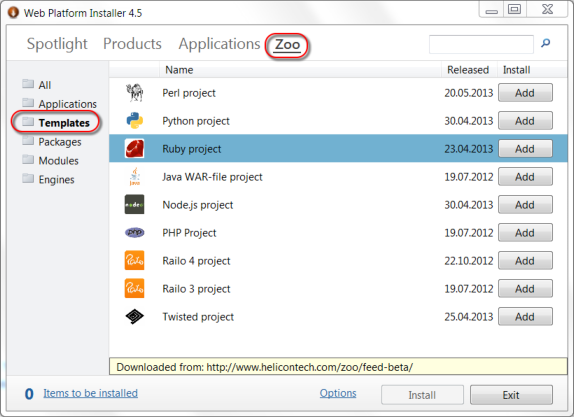Select the Railo 3 project name
Image resolution: width=574 pixels, height=417 pixels.
196,289
